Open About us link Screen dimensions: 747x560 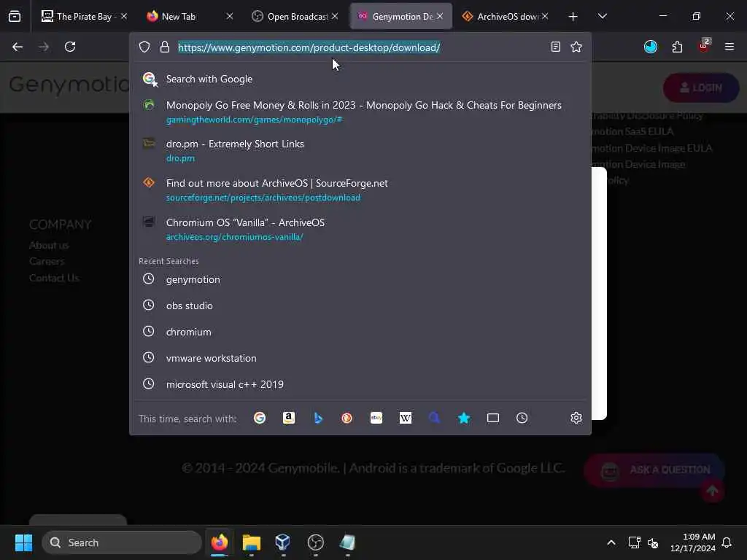[x=49, y=245]
